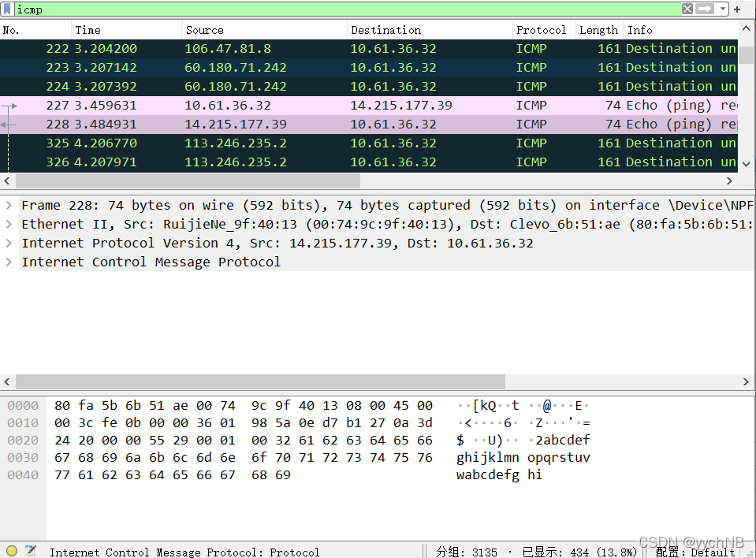The height and width of the screenshot is (558, 756).
Task: Click inside the icmp filter input field
Action: (347, 9)
